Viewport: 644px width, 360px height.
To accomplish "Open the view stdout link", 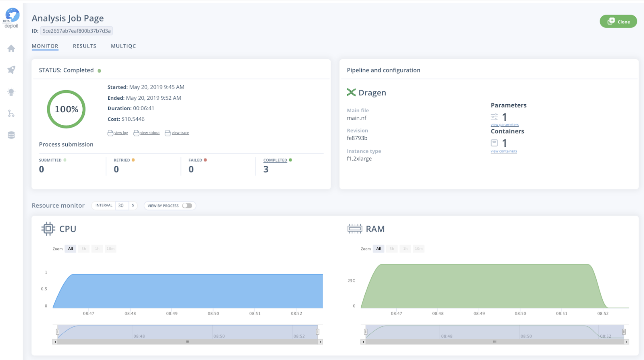I will point(150,133).
